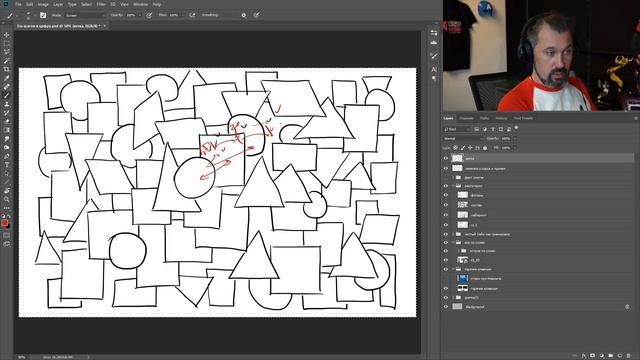Select the Healing Brush tool

7,87
